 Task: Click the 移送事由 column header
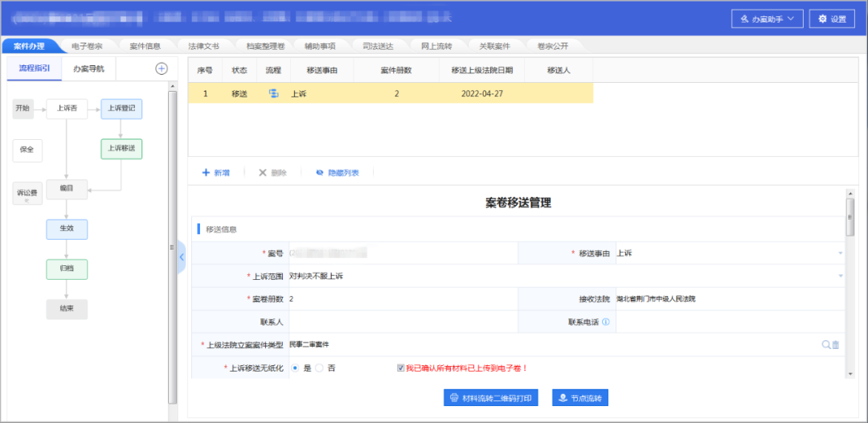point(322,71)
